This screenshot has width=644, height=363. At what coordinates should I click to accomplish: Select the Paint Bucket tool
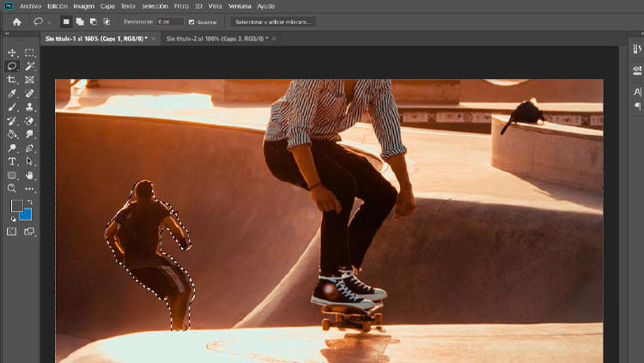click(x=12, y=134)
